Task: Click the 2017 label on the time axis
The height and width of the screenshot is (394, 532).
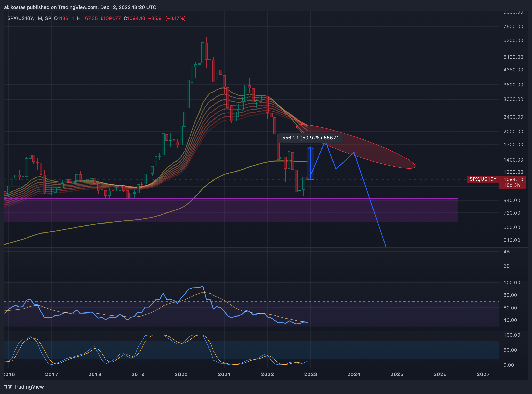Action: click(x=52, y=374)
